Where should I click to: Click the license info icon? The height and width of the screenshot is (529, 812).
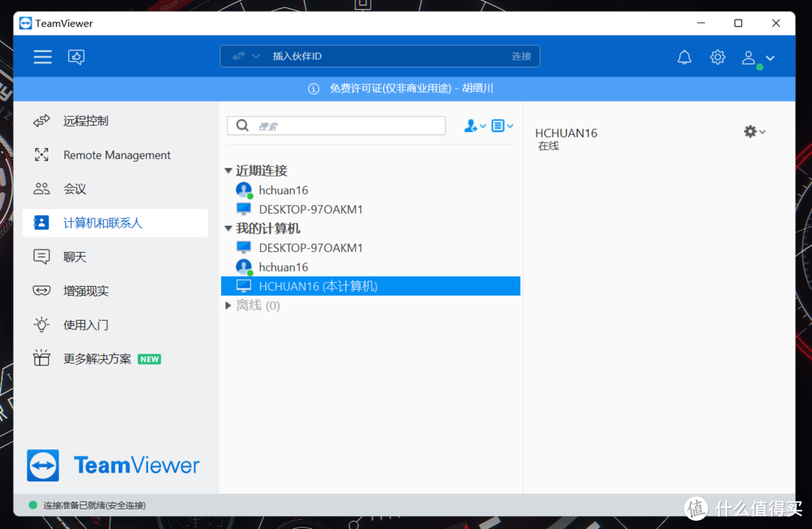point(314,89)
